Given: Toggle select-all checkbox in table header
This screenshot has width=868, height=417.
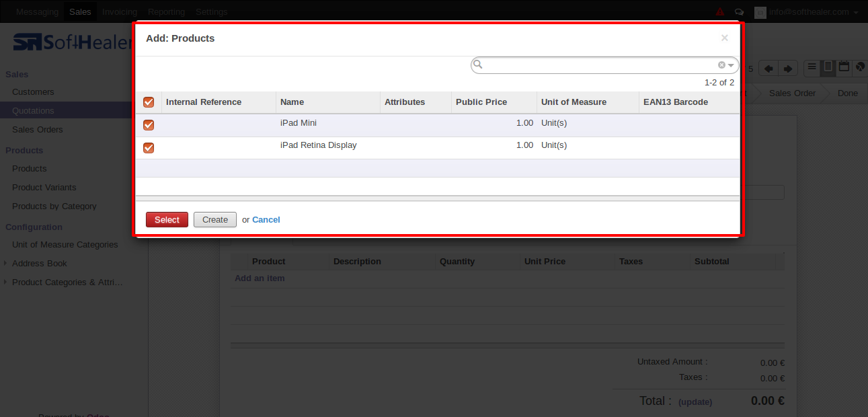Looking at the screenshot, I should click(149, 102).
